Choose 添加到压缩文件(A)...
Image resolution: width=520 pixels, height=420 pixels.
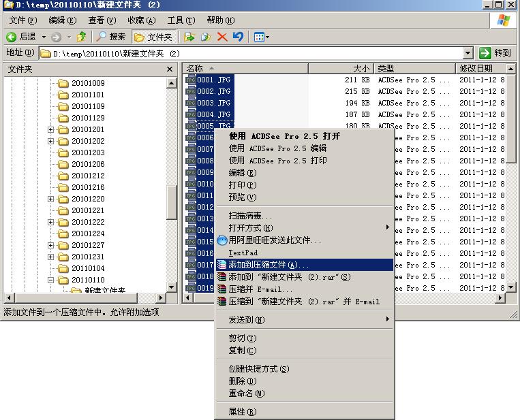(x=304, y=265)
